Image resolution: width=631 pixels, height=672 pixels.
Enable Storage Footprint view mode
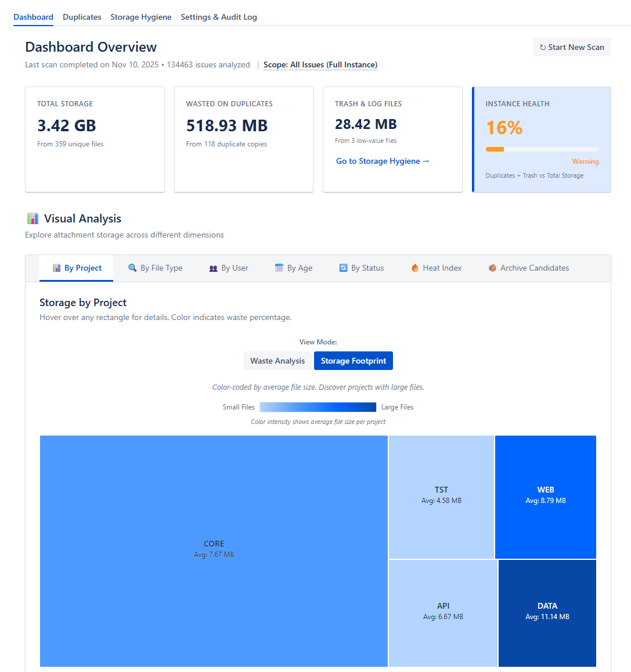(x=353, y=360)
